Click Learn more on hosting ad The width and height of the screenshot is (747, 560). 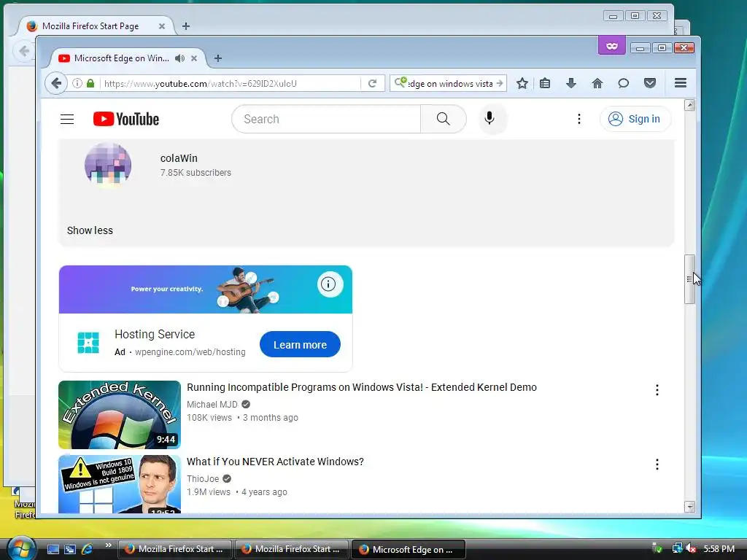coord(300,345)
